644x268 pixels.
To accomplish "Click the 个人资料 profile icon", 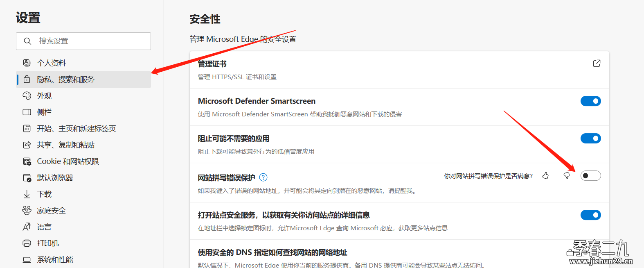I will pos(27,63).
